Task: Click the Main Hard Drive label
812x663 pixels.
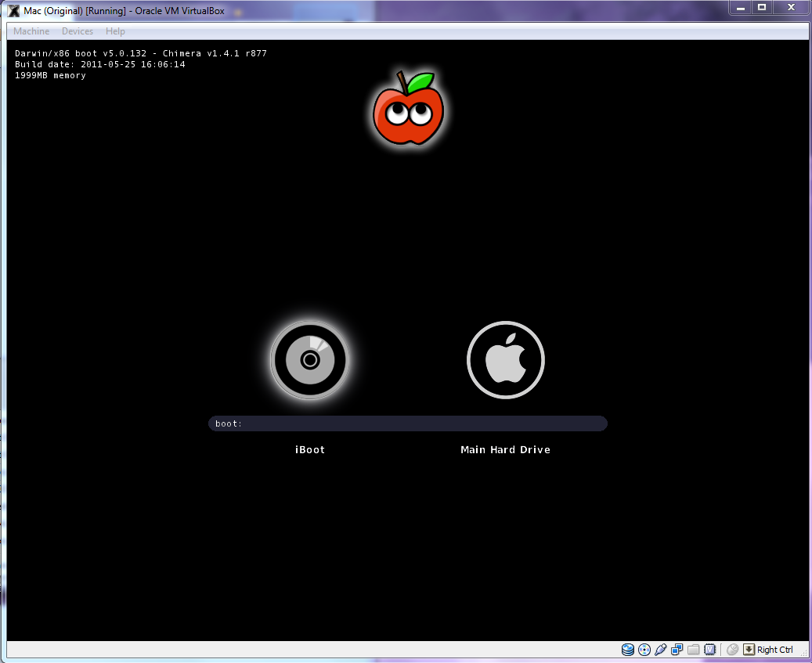Action: [x=505, y=450]
